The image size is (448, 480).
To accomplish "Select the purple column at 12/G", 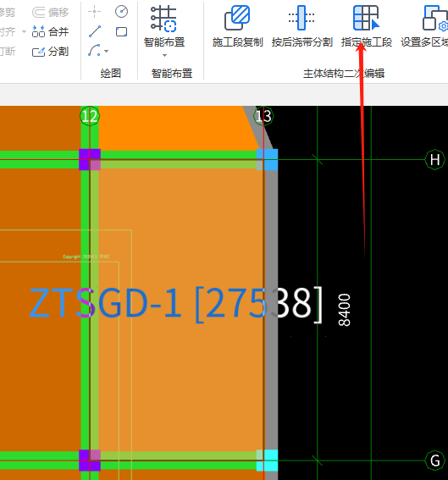I will coord(90,461).
